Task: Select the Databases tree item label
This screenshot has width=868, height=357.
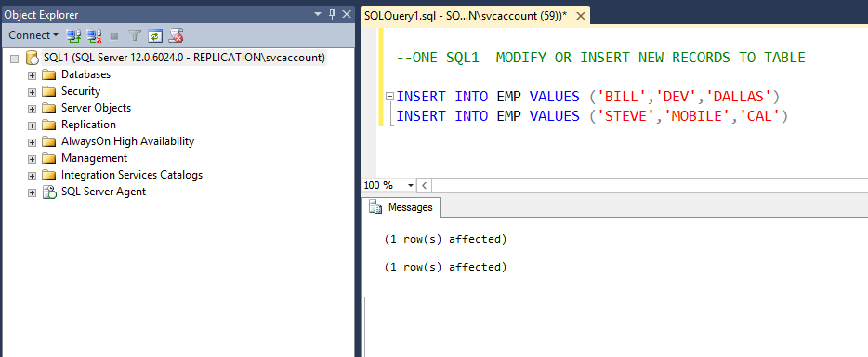Action: tap(85, 74)
